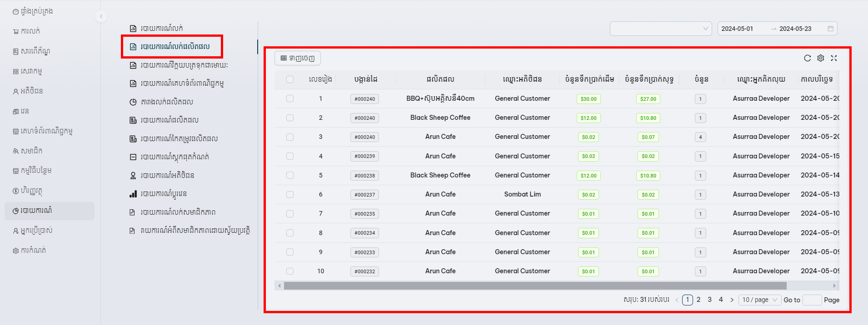Screen dimensions: 868x325
Task: Click the next page arrow in pagination
Action: [x=732, y=300]
